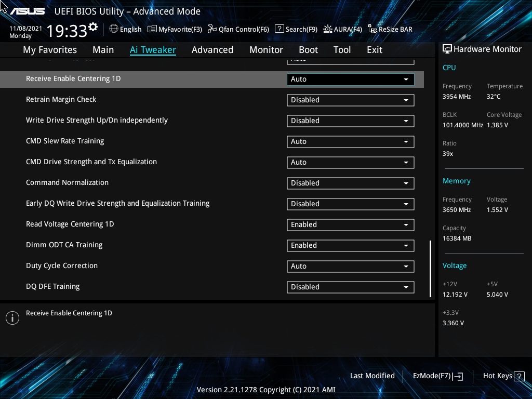Select Command Normalization label
This screenshot has width=532, height=399.
point(67,182)
